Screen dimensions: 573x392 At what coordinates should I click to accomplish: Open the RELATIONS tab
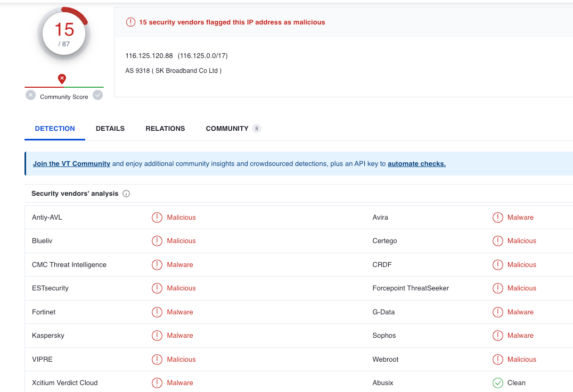pyautogui.click(x=165, y=129)
